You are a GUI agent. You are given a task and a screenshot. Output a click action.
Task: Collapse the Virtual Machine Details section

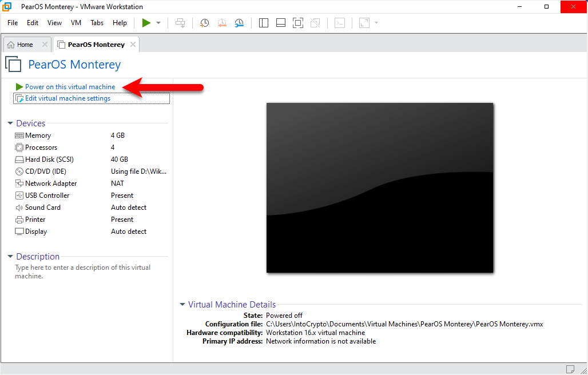coord(182,305)
